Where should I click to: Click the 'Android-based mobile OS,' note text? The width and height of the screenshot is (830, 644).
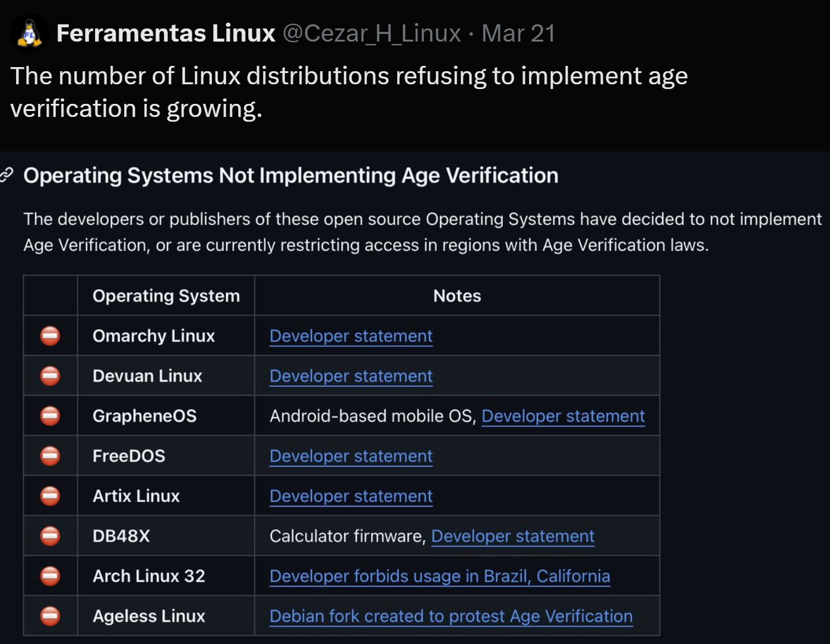tap(373, 416)
